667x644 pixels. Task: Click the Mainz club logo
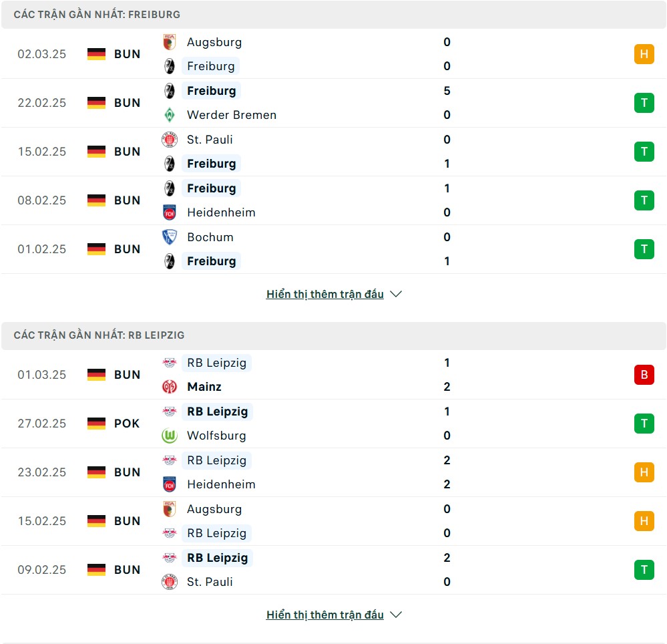170,387
